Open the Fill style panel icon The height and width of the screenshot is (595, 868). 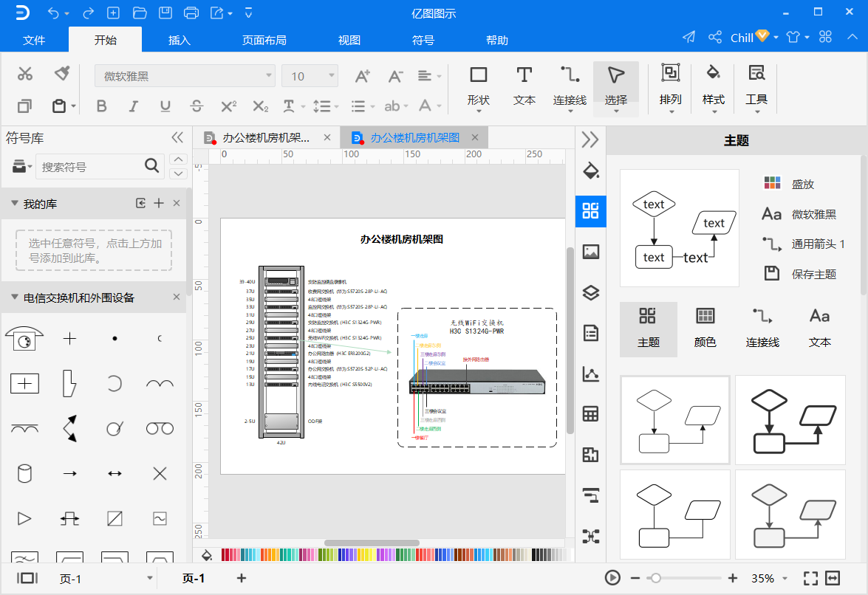pyautogui.click(x=590, y=171)
